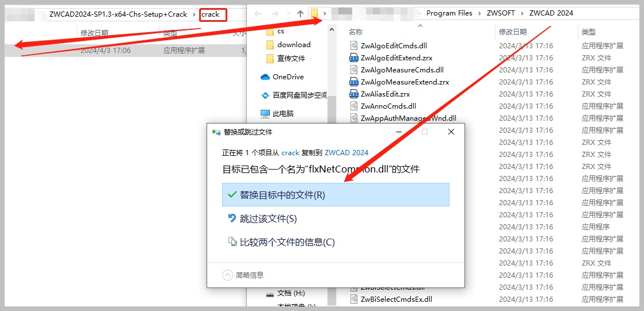
Task: Select the download folder icon
Action: click(x=270, y=45)
